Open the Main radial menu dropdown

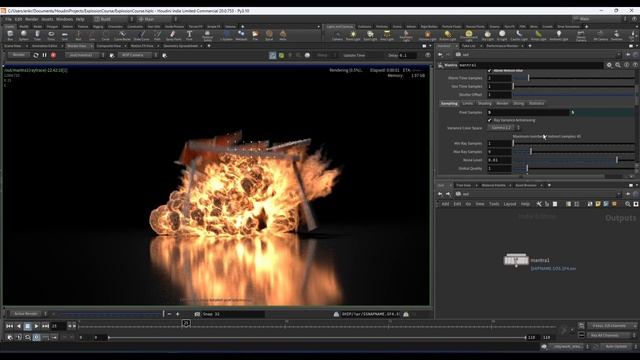point(158,19)
